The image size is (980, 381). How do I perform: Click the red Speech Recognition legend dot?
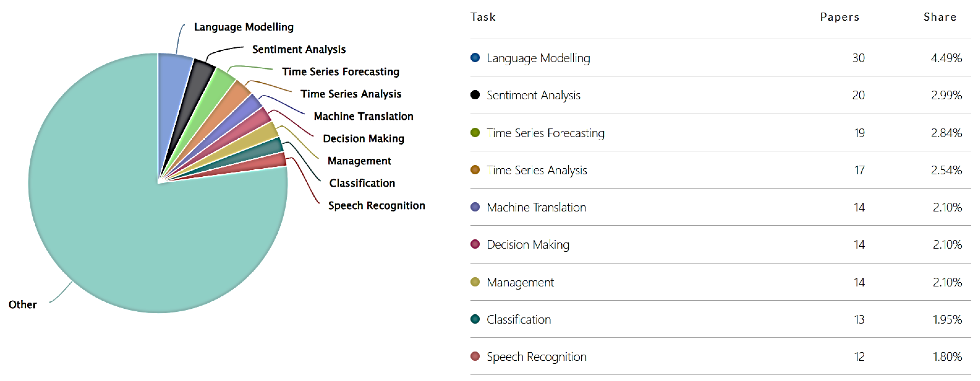[x=475, y=356]
